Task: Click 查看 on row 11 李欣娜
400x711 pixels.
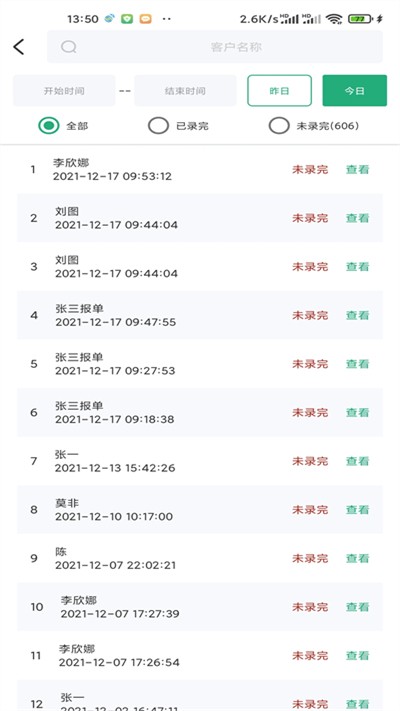Action: point(358,655)
